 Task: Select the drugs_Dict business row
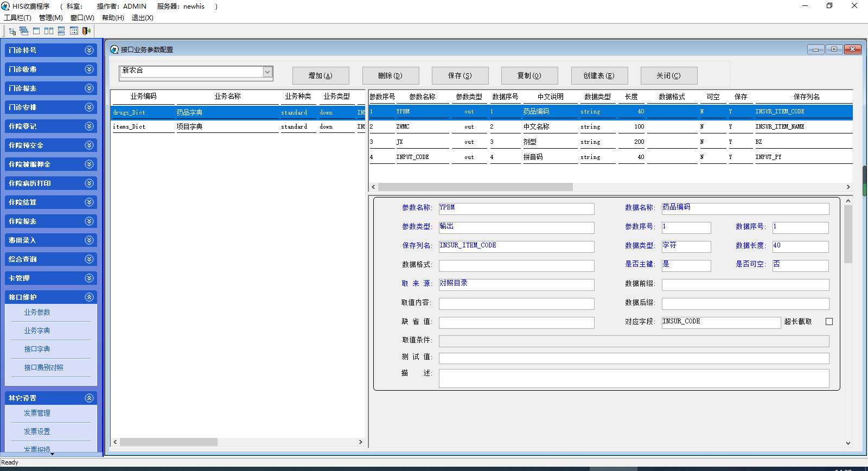tap(238, 112)
